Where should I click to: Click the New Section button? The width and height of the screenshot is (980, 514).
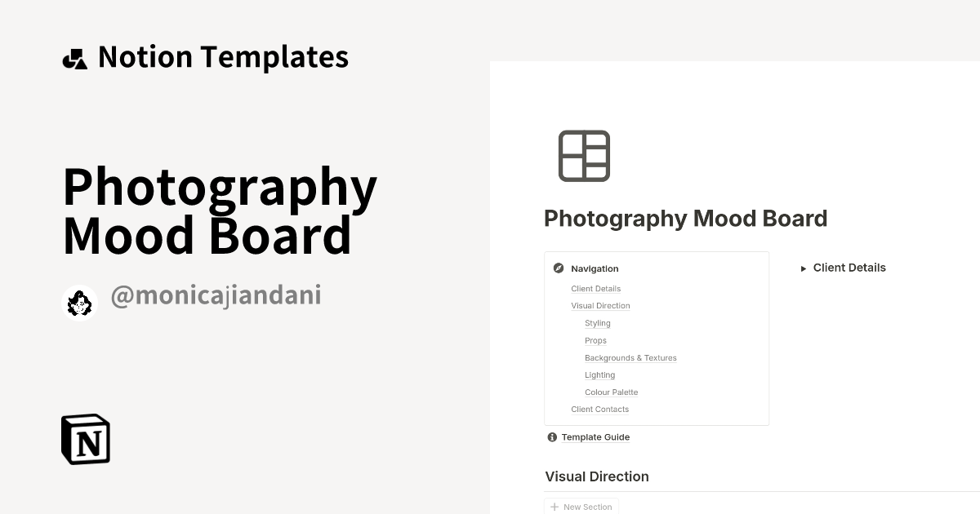tap(581, 507)
